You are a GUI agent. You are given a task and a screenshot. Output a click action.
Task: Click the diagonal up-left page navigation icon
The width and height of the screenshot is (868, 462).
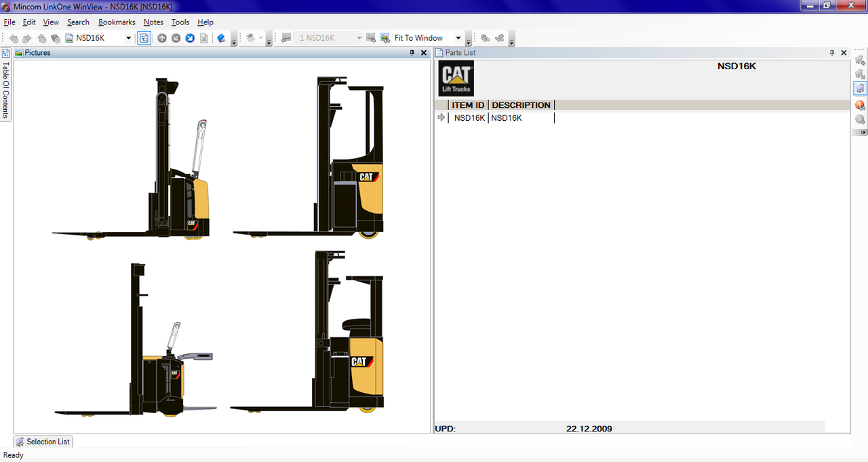tap(176, 38)
